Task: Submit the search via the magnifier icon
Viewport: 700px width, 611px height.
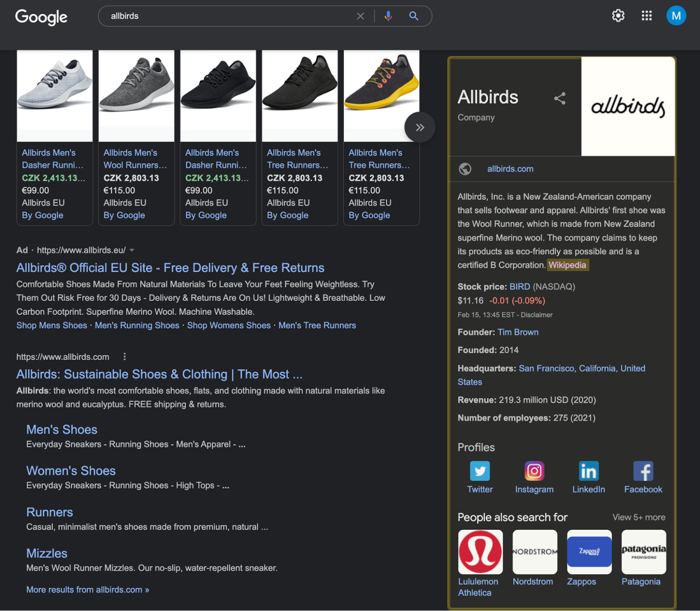Action: pyautogui.click(x=413, y=16)
